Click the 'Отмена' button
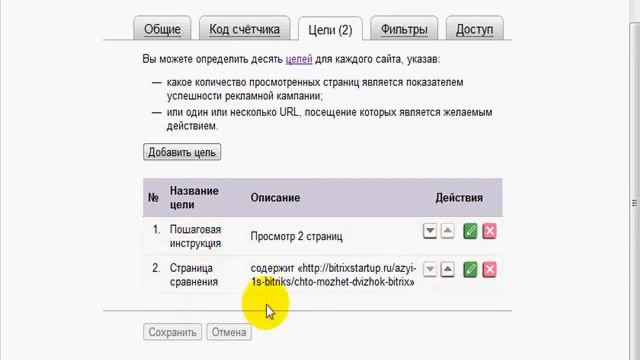This screenshot has height=360, width=640. pyautogui.click(x=229, y=332)
